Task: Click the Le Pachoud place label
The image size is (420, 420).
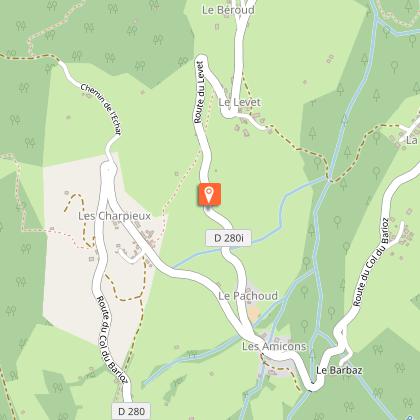Action: tap(248, 296)
